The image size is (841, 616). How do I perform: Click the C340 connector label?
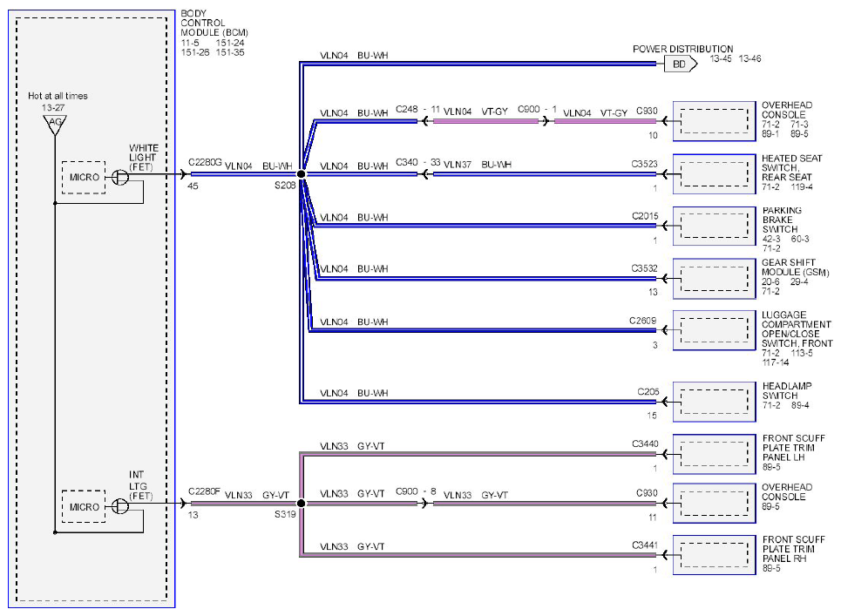point(406,162)
